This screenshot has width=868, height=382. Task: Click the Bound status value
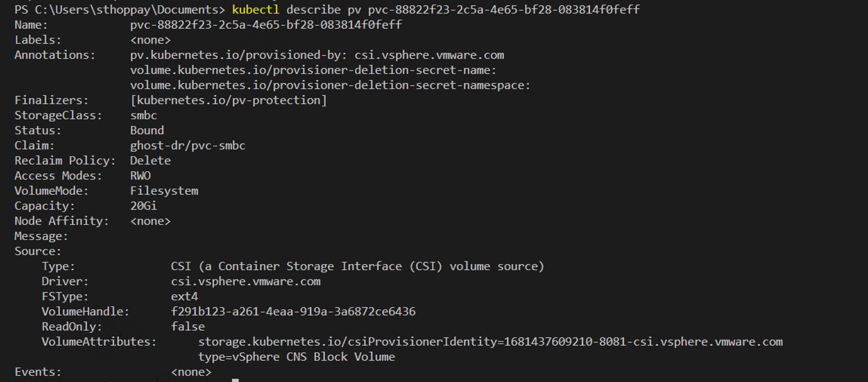[147, 131]
